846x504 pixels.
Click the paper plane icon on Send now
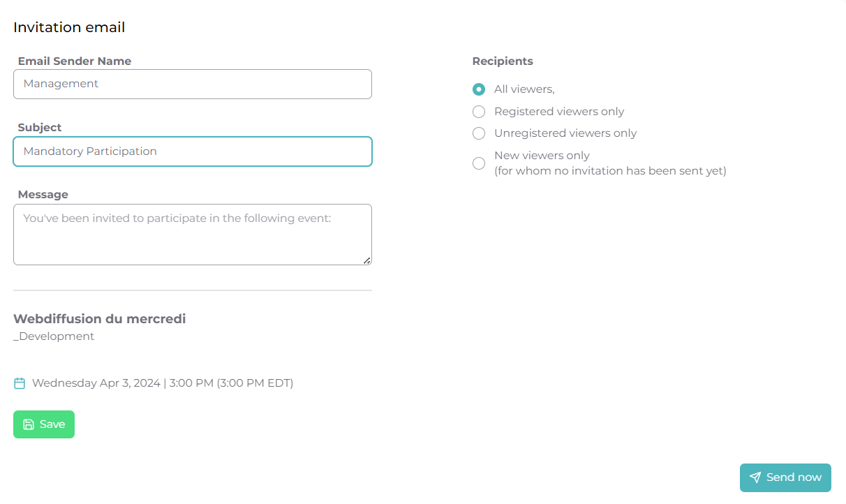click(755, 477)
